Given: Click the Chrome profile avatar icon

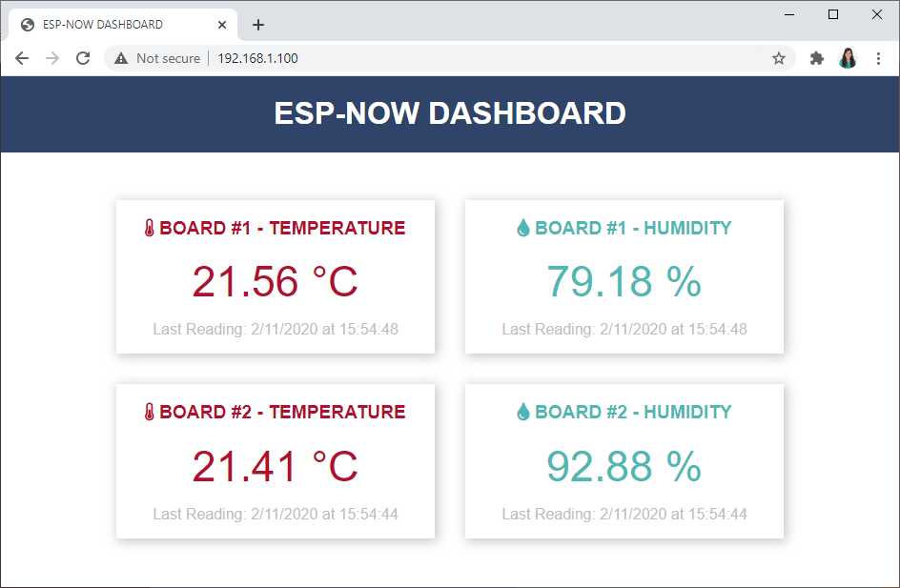Looking at the screenshot, I should click(x=848, y=58).
